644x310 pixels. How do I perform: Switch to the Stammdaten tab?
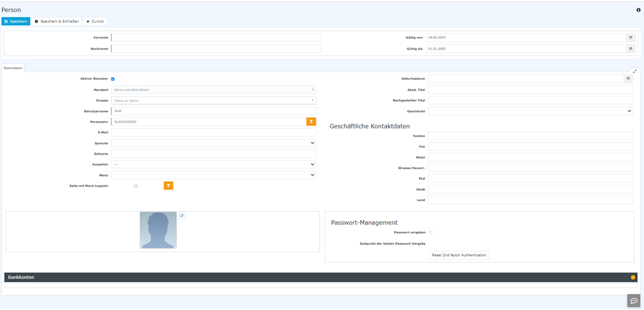click(13, 68)
